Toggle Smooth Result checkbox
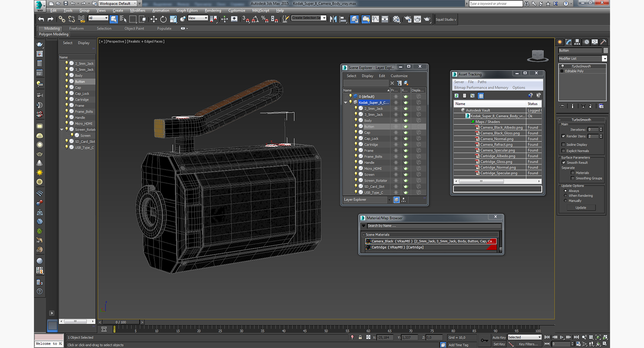The height and width of the screenshot is (348, 644). pos(563,162)
